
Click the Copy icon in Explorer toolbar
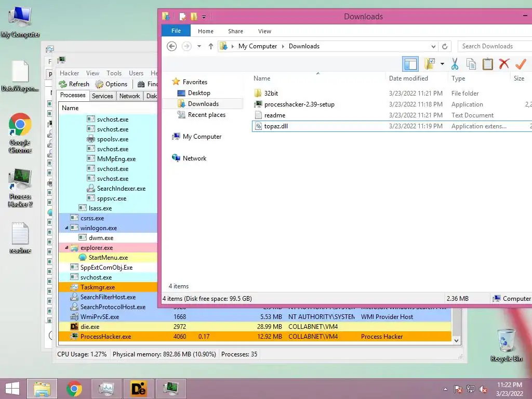pyautogui.click(x=471, y=64)
